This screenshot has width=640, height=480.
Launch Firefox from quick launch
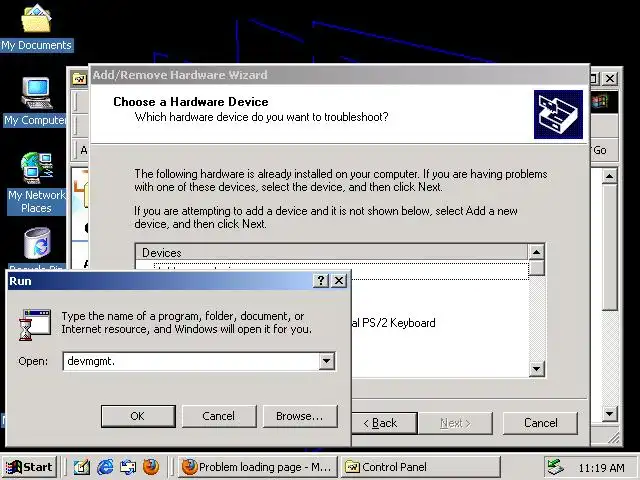coord(151,467)
